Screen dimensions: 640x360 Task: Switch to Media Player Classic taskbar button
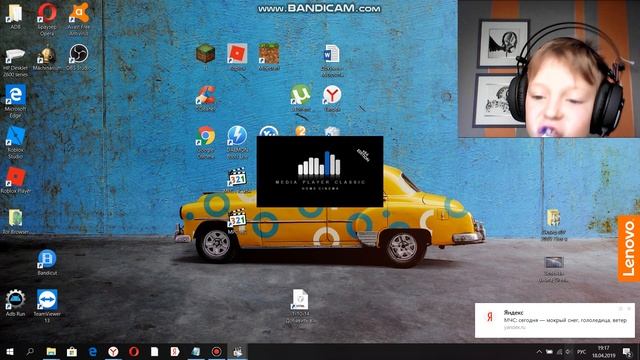tap(238, 351)
